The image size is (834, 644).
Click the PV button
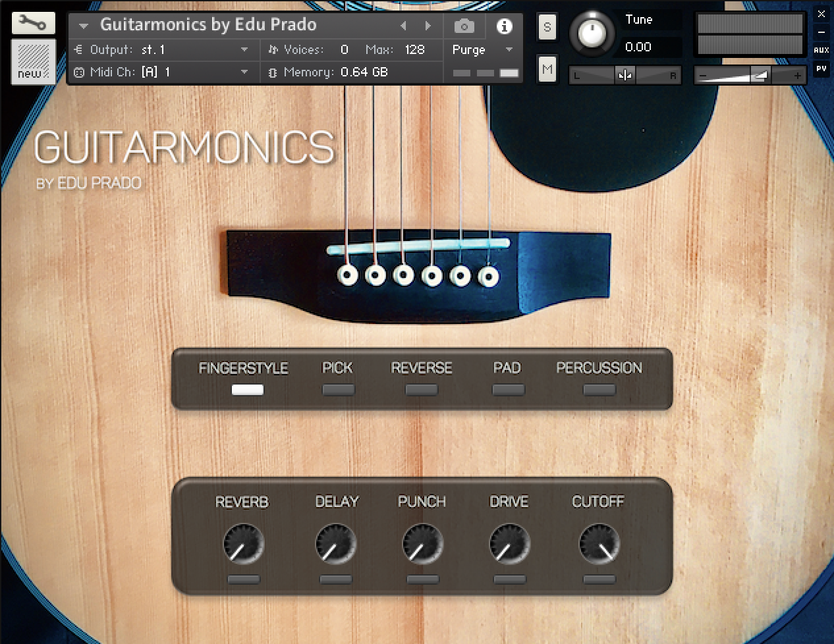(821, 68)
